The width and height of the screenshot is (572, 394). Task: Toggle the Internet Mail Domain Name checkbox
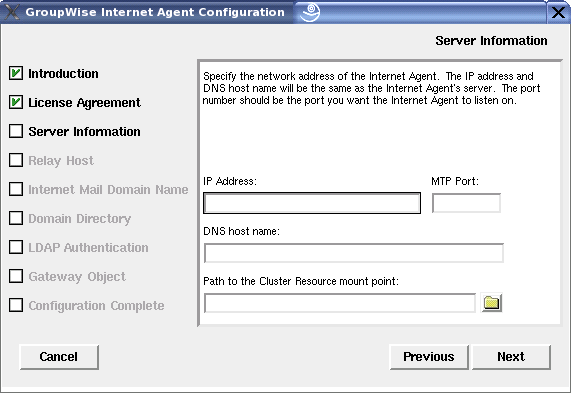pos(16,189)
